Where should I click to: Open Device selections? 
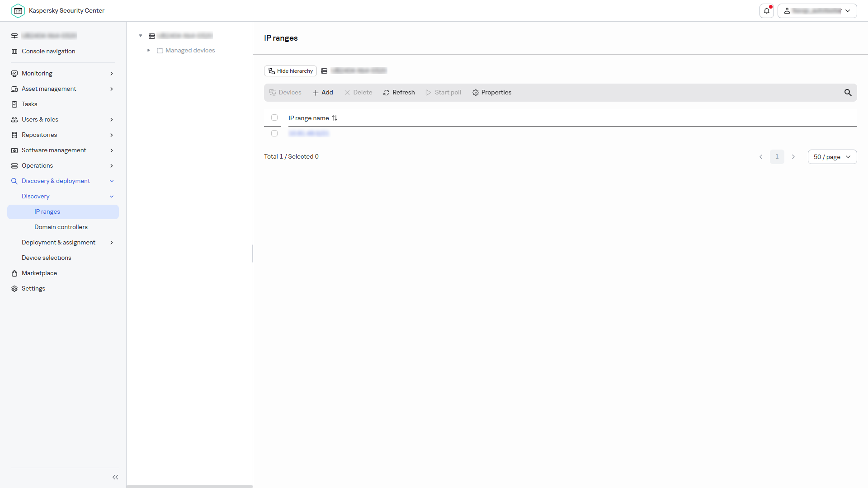(47, 258)
